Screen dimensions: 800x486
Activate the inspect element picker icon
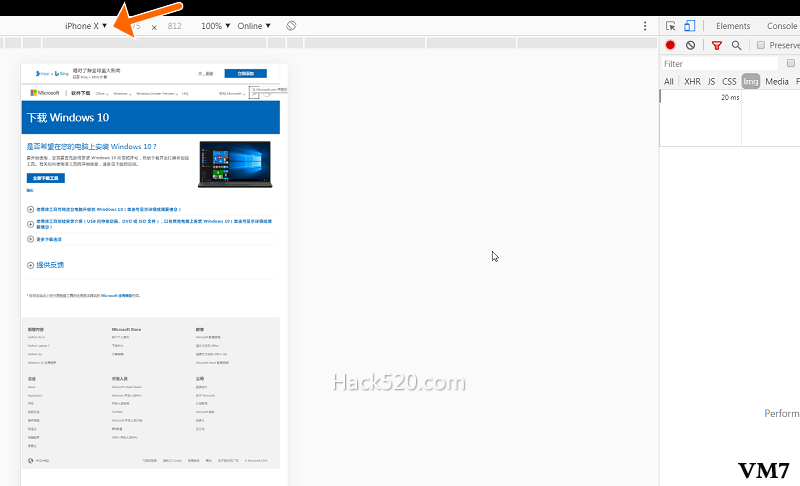670,26
